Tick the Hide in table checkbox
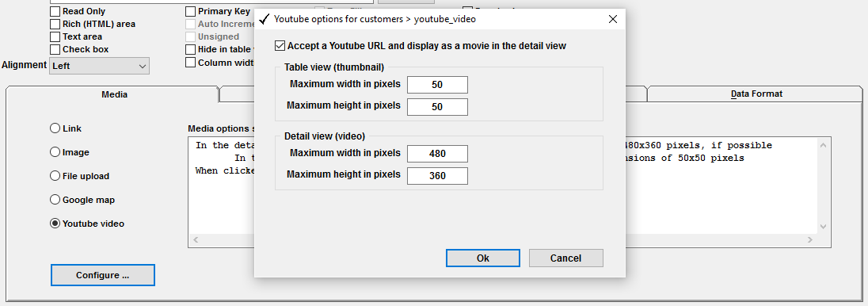 coord(190,50)
